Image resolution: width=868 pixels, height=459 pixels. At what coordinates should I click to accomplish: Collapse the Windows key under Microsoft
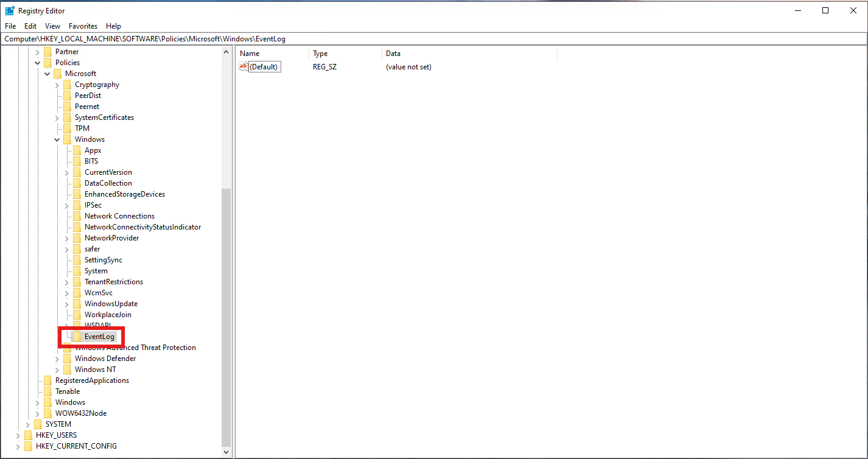tap(57, 139)
